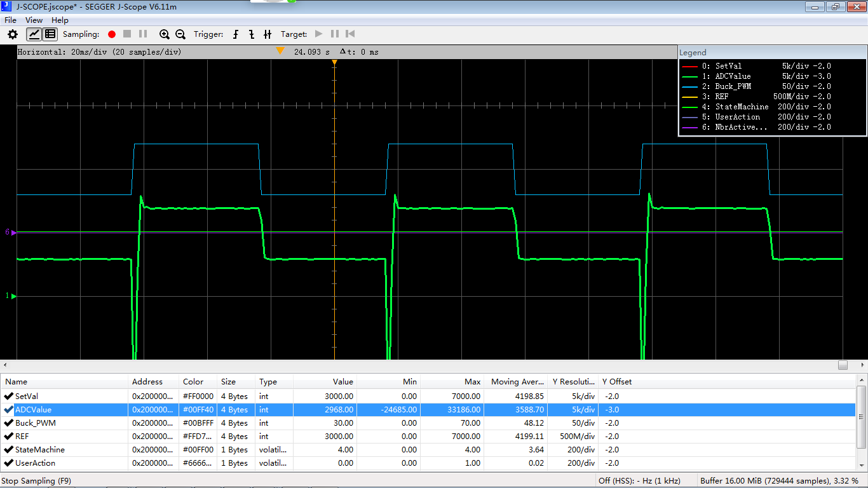Open the settings gear in the toolbar
The image size is (868, 488).
tap(13, 34)
